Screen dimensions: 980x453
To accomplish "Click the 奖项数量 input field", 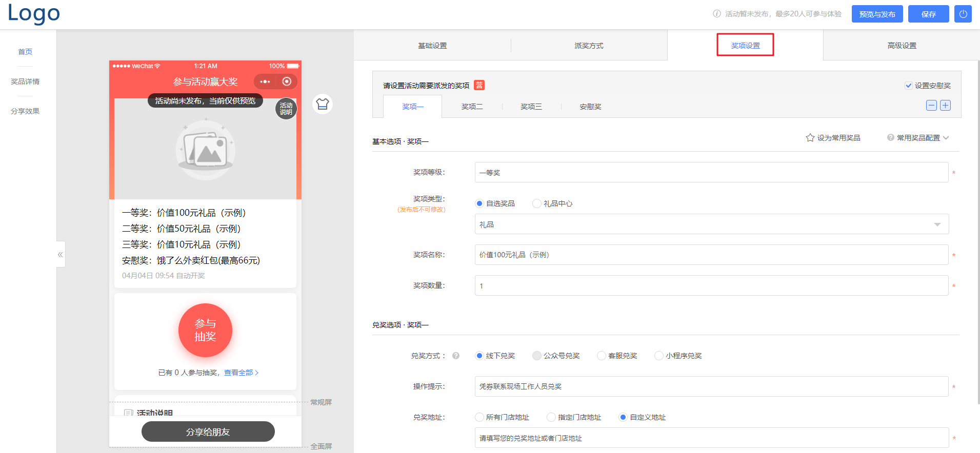I will pos(712,285).
